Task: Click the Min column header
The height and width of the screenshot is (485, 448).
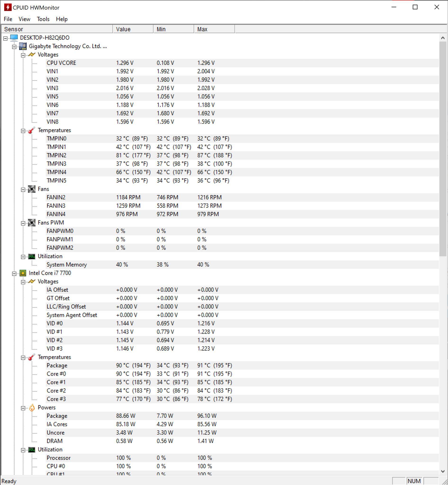Action: 174,29
